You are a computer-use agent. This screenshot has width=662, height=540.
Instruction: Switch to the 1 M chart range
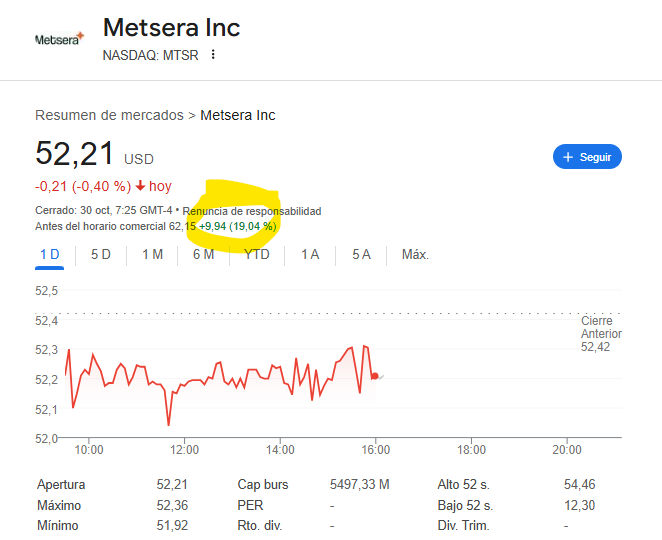point(152,255)
